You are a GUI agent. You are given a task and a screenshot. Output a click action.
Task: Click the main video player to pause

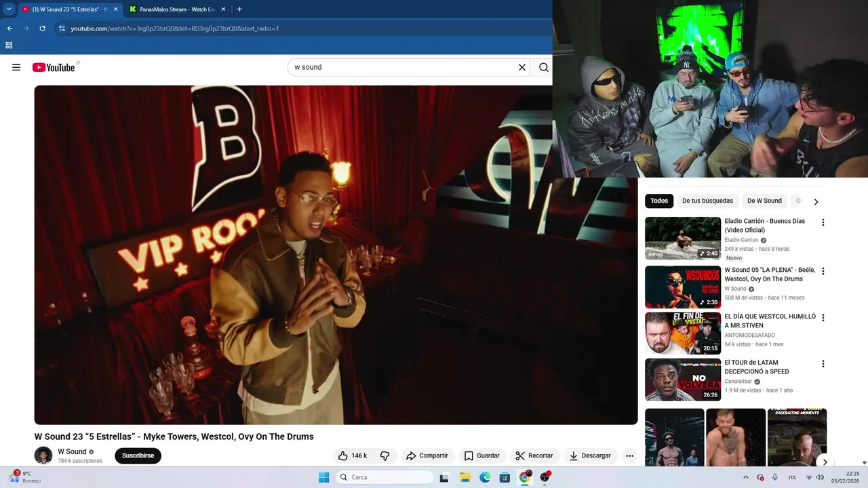pos(336,255)
